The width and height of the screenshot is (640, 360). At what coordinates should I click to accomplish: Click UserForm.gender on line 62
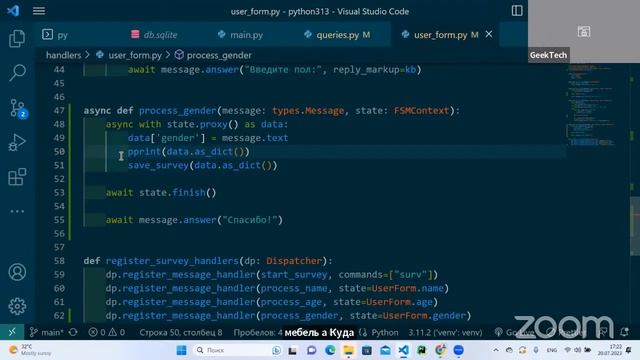click(x=424, y=316)
